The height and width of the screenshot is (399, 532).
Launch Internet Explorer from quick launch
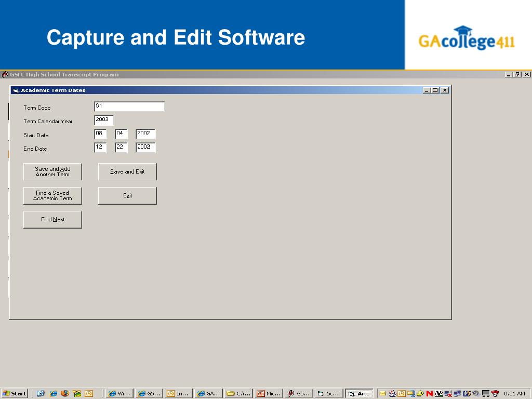pyautogui.click(x=54, y=394)
